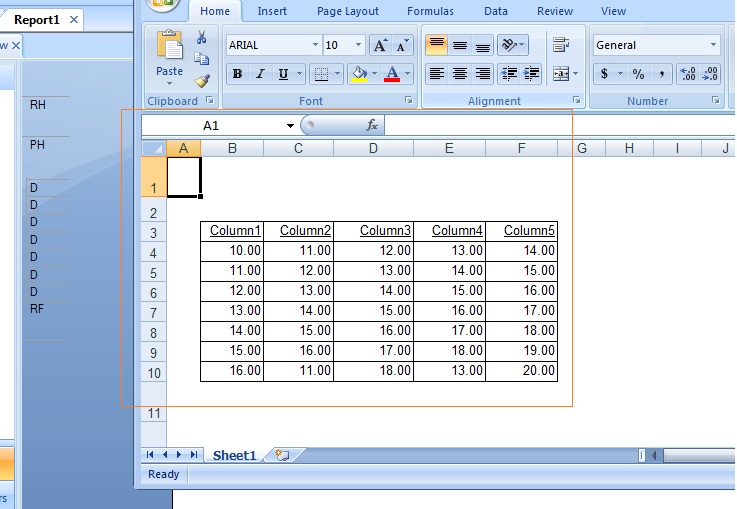Click the red font color swatch

click(392, 74)
